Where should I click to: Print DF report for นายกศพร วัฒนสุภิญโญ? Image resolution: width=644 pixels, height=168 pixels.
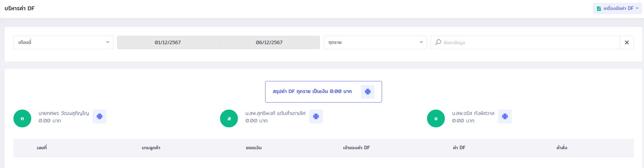99,116
